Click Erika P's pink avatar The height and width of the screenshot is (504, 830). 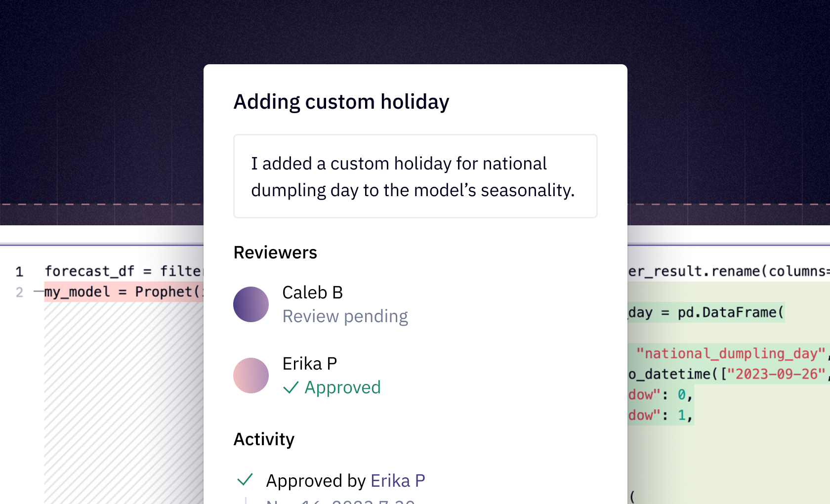251,376
